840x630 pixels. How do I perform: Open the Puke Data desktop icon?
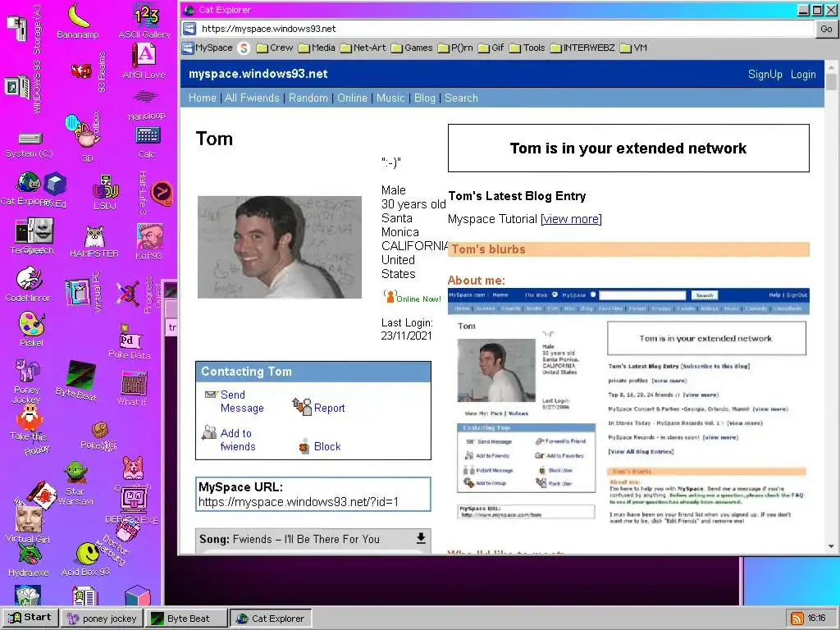(x=129, y=342)
